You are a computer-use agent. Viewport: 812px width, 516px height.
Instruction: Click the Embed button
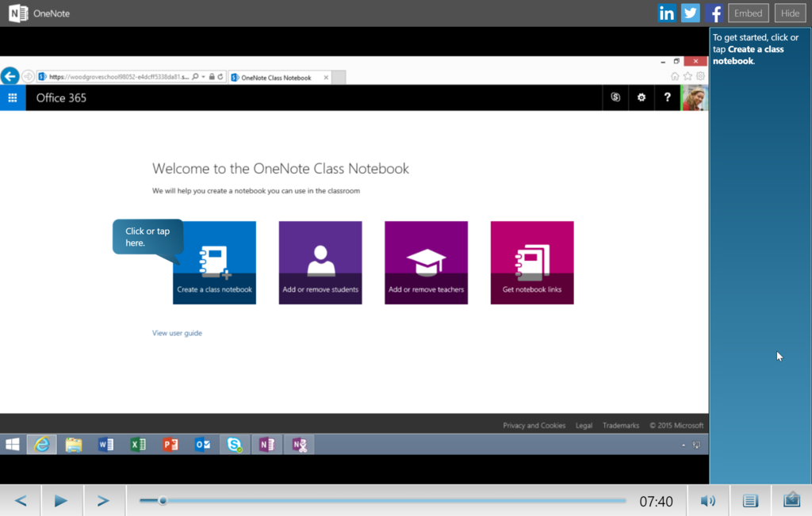pyautogui.click(x=749, y=13)
